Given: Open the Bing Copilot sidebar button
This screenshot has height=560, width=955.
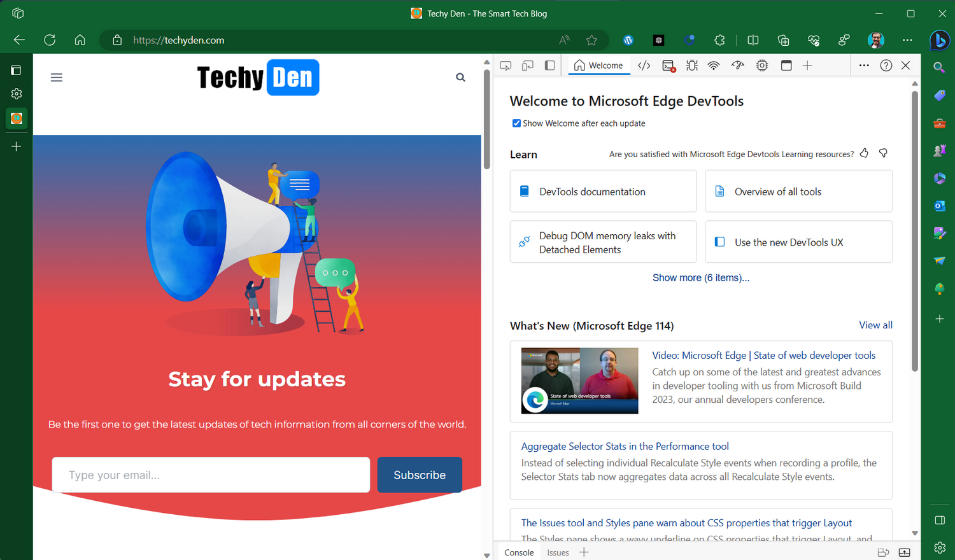Looking at the screenshot, I should 939,40.
